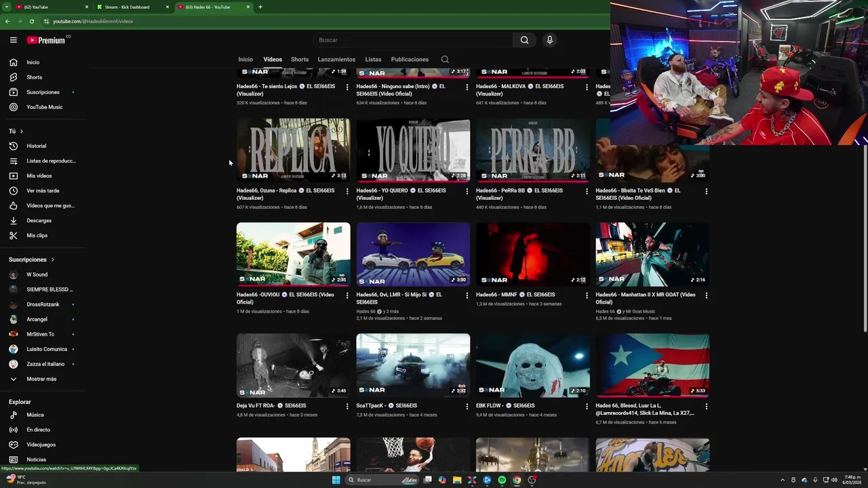Viewport: 868px width, 488px height.
Task: Click the search magnifier button
Action: click(x=524, y=40)
